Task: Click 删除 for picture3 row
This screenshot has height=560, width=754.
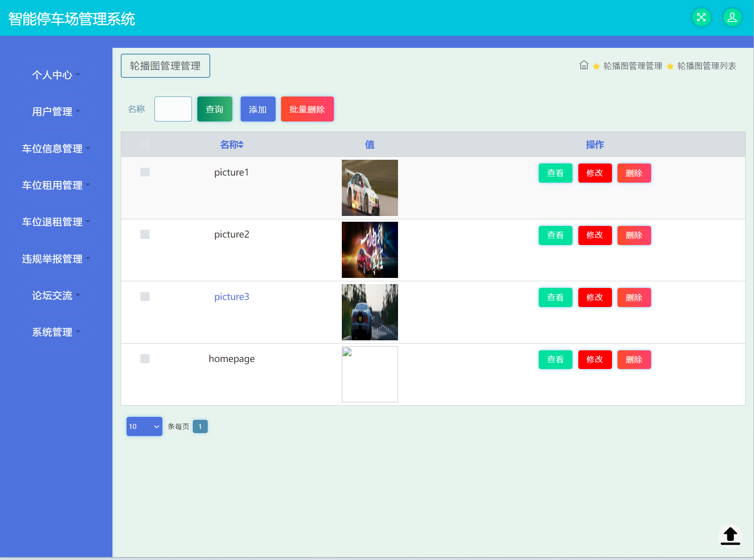Action: pos(634,297)
